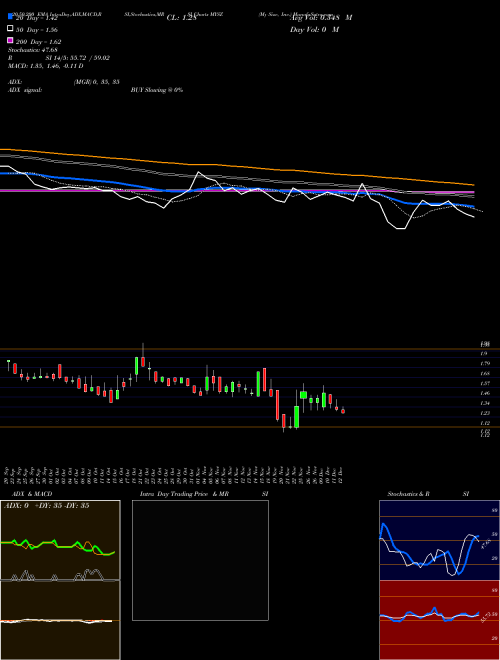Select the 'Stochastics: 47.68' reading

(x=33, y=50)
